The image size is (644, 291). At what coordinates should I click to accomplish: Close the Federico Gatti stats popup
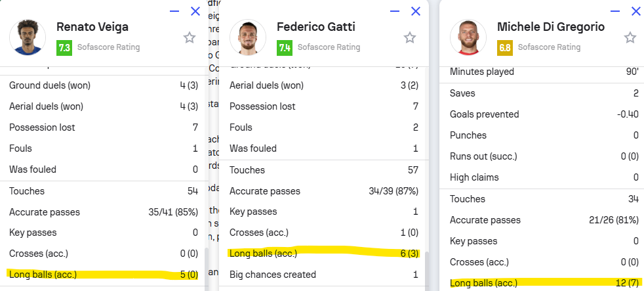tap(416, 11)
